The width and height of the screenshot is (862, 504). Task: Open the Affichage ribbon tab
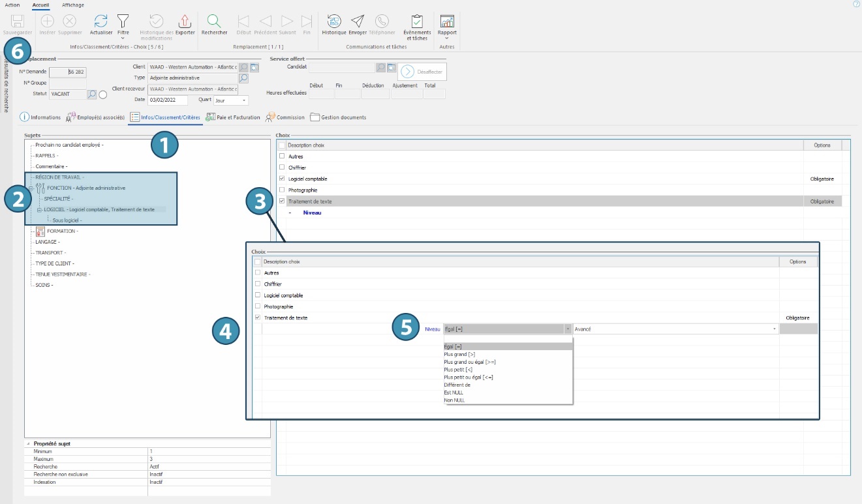coord(72,5)
